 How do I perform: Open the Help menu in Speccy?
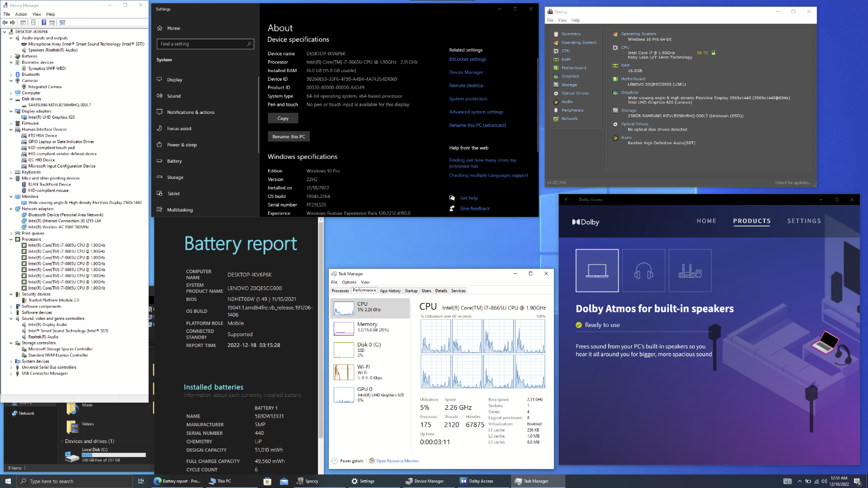(575, 20)
